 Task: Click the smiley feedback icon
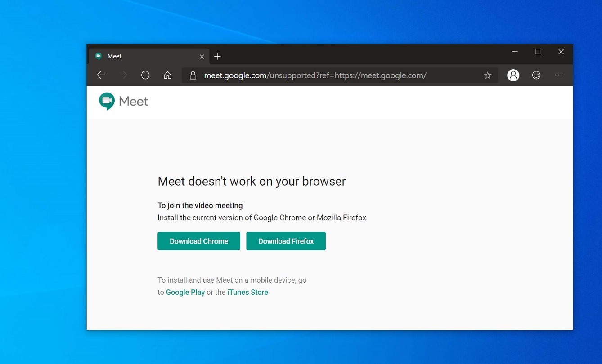pyautogui.click(x=536, y=75)
